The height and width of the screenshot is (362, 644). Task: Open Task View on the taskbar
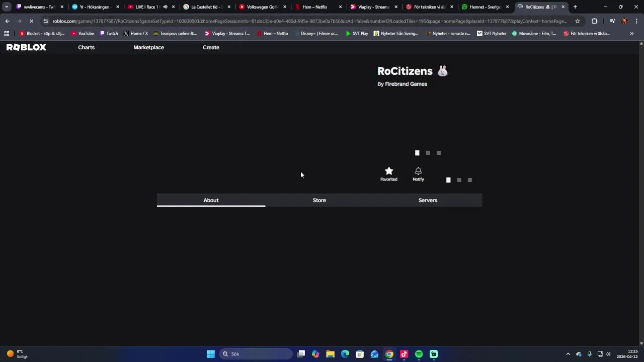coord(301,354)
